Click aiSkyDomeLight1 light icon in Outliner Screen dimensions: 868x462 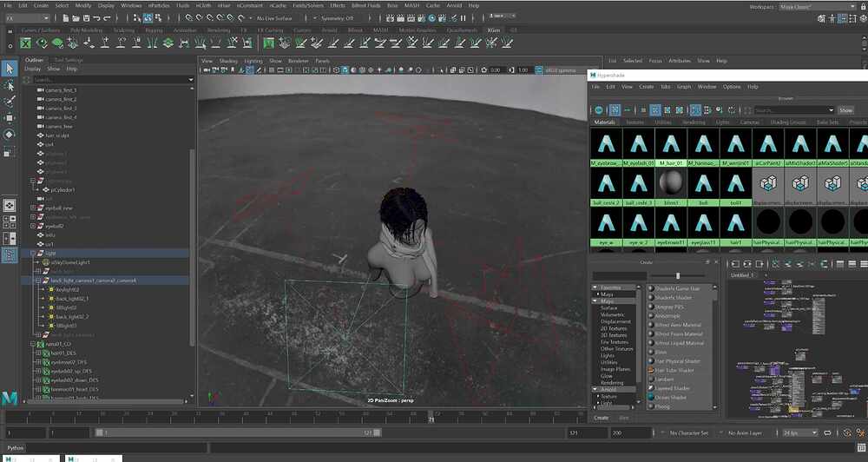tap(46, 262)
